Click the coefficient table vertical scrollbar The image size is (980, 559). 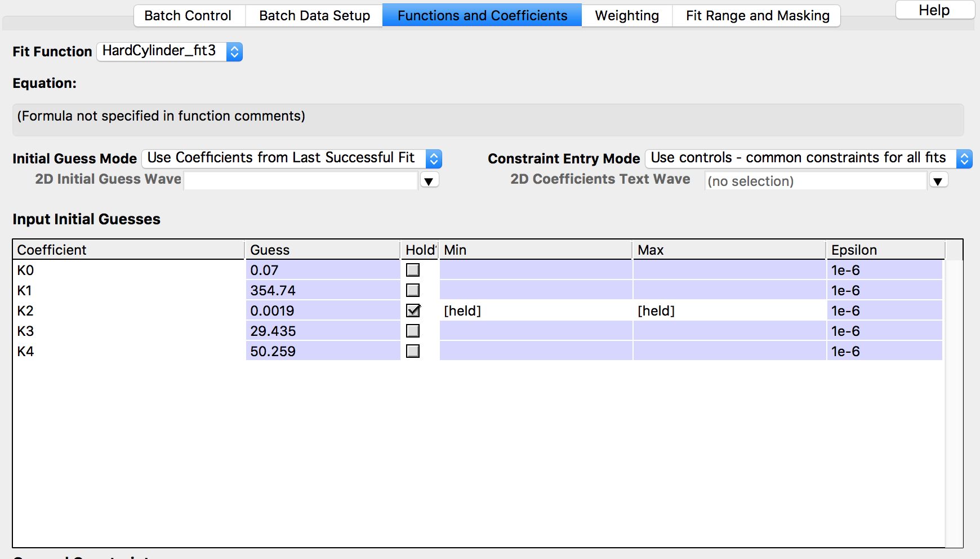pyautogui.click(x=954, y=403)
